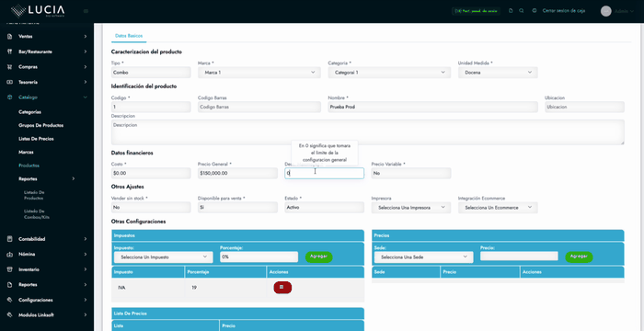The height and width of the screenshot is (331, 644).
Task: Open the search magnifier icon in header
Action: pyautogui.click(x=522, y=11)
